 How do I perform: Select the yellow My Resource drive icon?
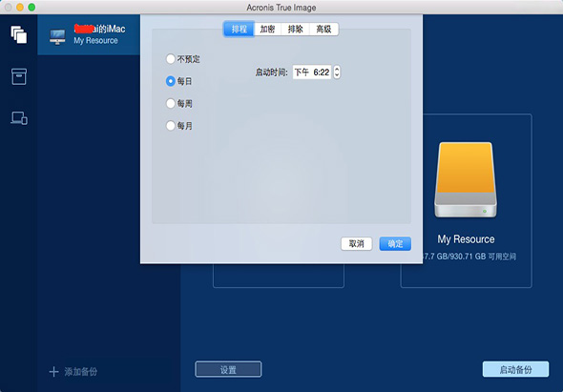pyautogui.click(x=466, y=180)
